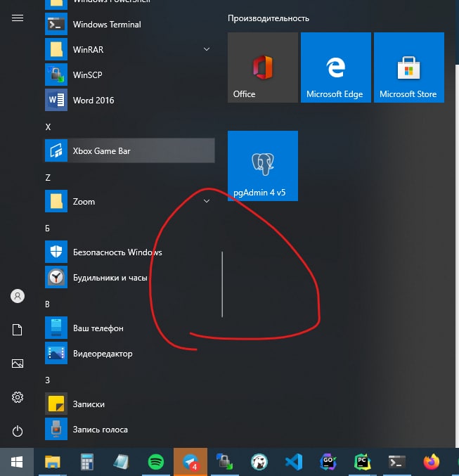Viewport: 459px width, 476px height.
Task: Open Calculator on the taskbar
Action: 87,462
